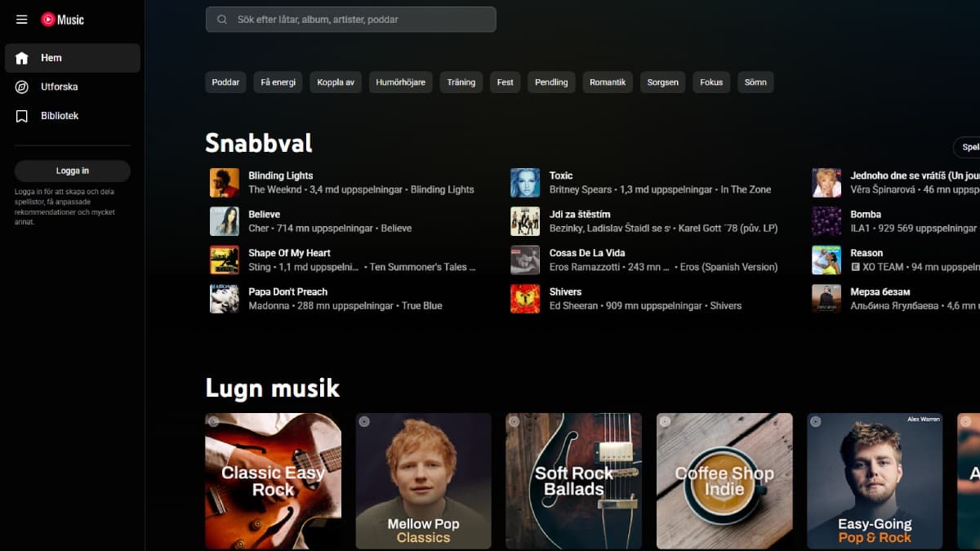Switch to the Poddar category chip
This screenshot has width=980, height=551.
click(225, 82)
